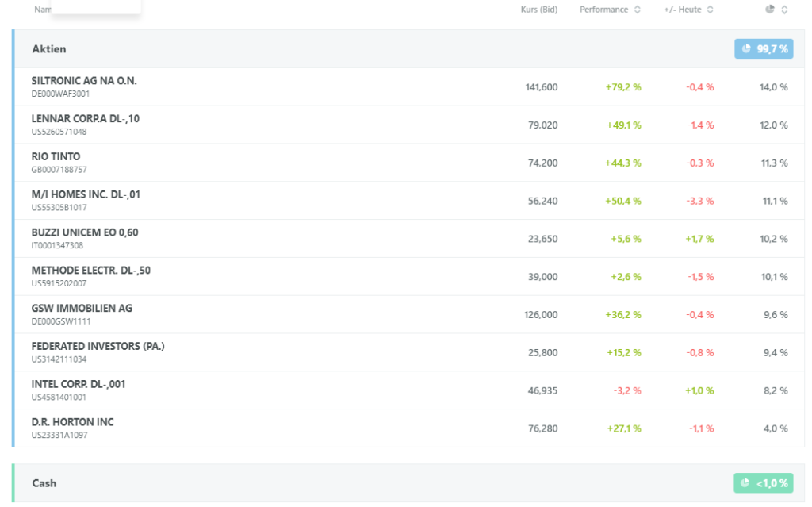The image size is (812, 507).
Task: Click +/- Heute column header label
Action: point(683,10)
